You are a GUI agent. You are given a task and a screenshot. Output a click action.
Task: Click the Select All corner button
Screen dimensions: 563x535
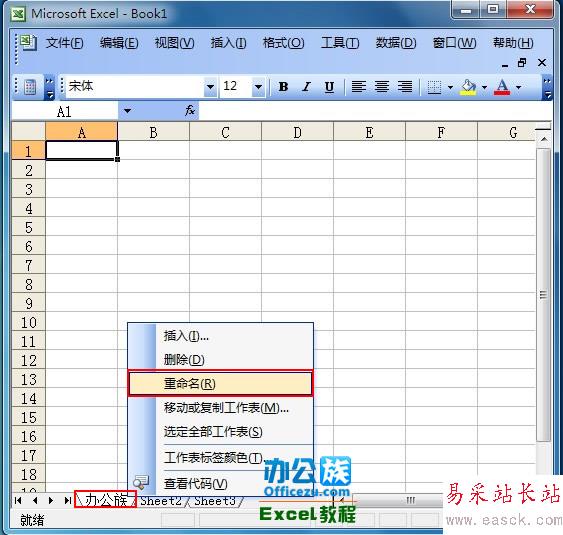point(29,131)
